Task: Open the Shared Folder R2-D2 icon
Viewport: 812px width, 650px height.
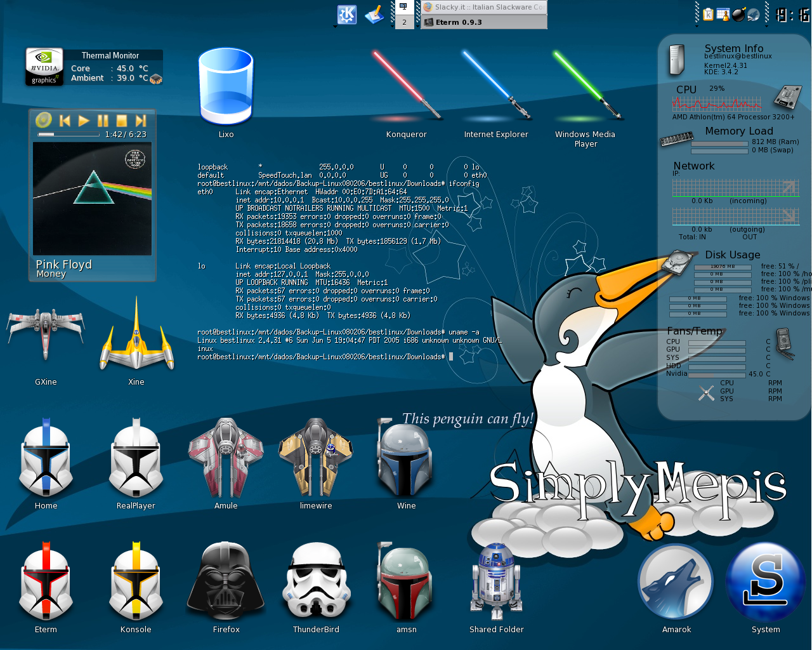Action: [496, 581]
